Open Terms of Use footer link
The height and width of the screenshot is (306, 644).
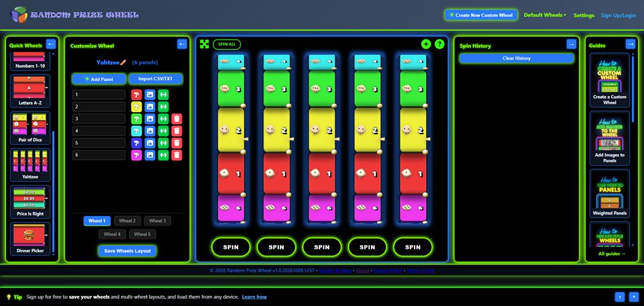coord(420,270)
